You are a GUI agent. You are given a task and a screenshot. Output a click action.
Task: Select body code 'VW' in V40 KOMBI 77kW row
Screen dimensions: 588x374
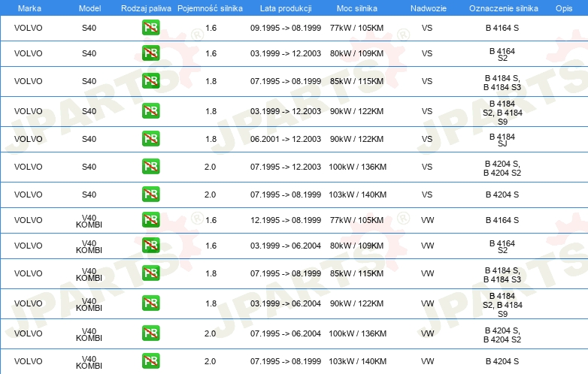428,220
